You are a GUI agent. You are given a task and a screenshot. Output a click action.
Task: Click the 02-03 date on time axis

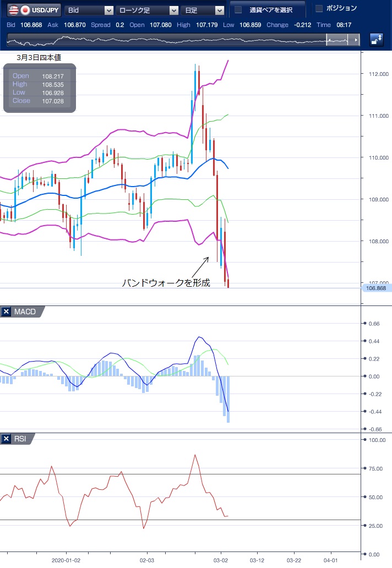pos(147,559)
